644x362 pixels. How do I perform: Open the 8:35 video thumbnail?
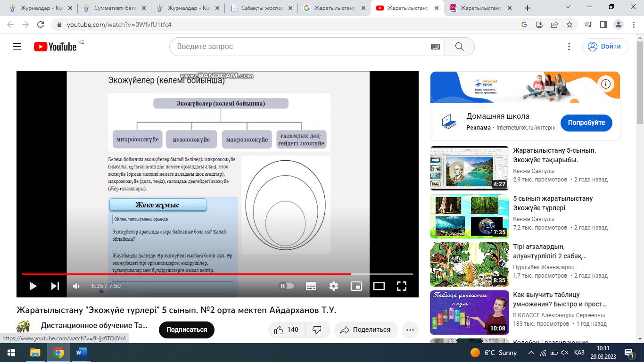(470, 264)
